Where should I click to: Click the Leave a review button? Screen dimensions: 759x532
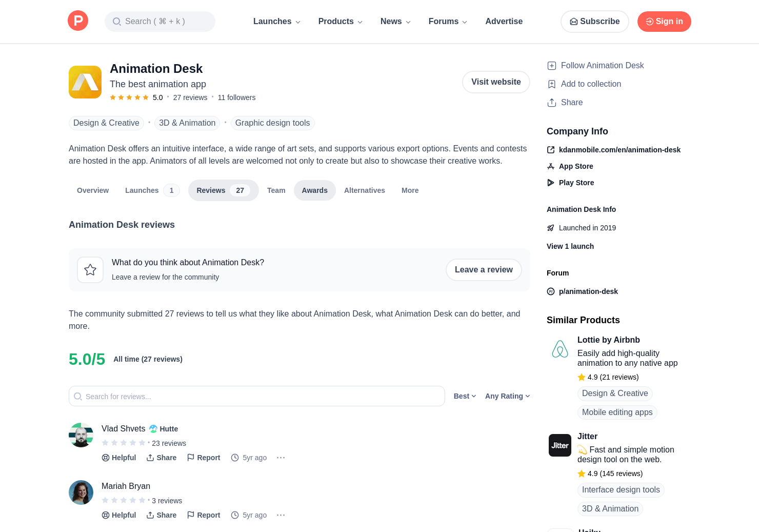[484, 270]
